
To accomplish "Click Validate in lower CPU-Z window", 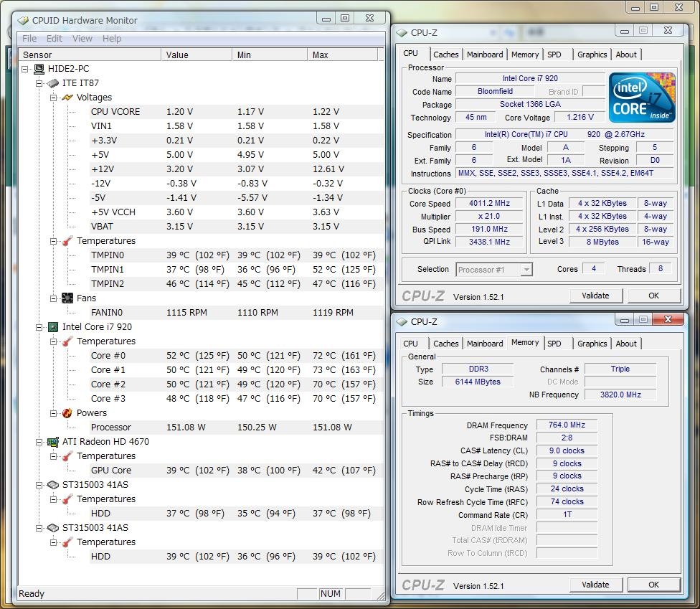I will (x=595, y=585).
